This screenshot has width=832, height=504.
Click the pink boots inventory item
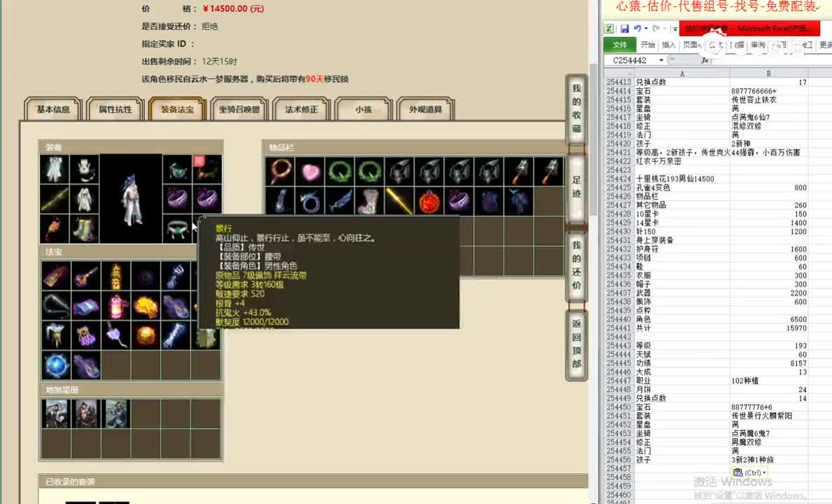coord(369,202)
